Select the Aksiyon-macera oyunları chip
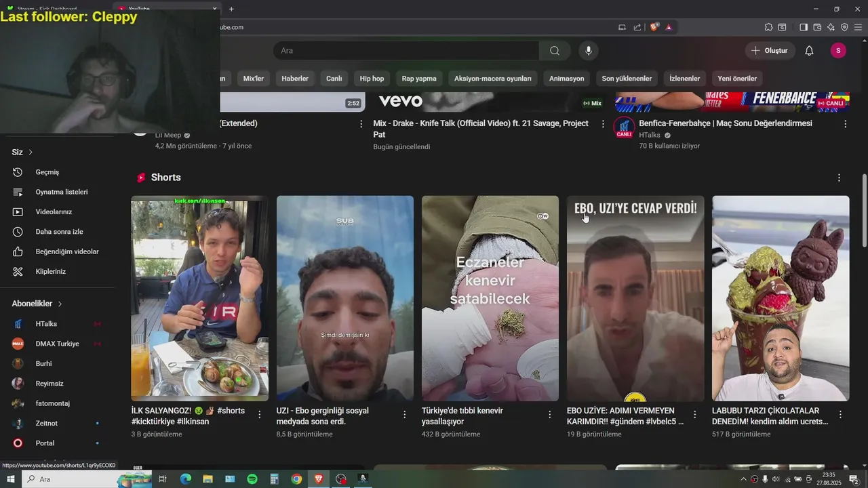The height and width of the screenshot is (488, 868). (493, 79)
